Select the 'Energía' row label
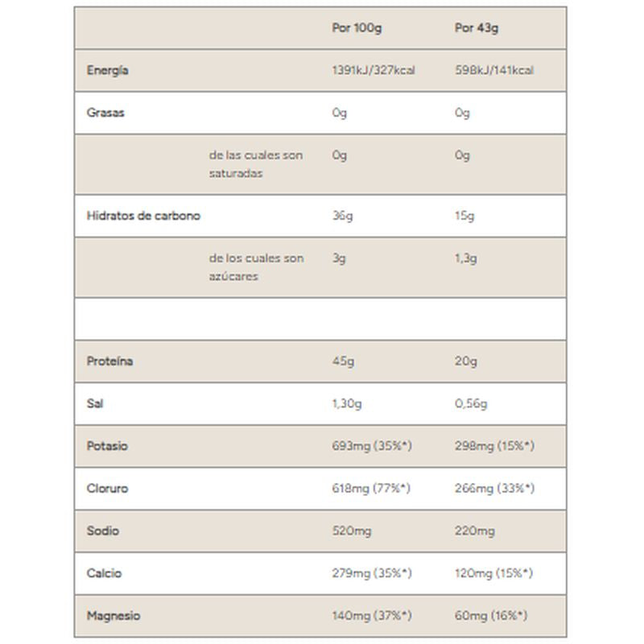644x644 pixels. click(x=107, y=71)
